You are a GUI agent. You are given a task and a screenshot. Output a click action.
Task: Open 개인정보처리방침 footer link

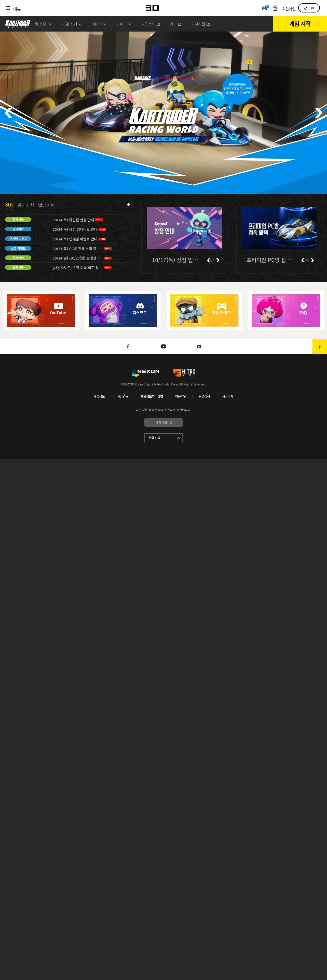(x=152, y=396)
